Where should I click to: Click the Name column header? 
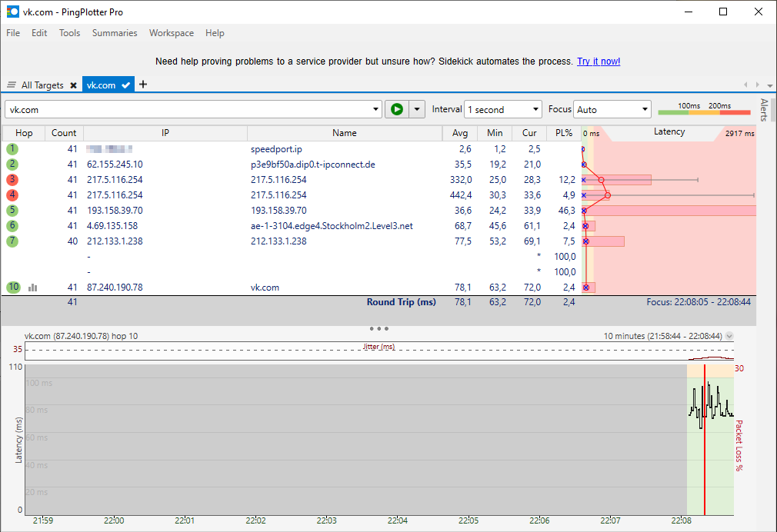click(345, 133)
